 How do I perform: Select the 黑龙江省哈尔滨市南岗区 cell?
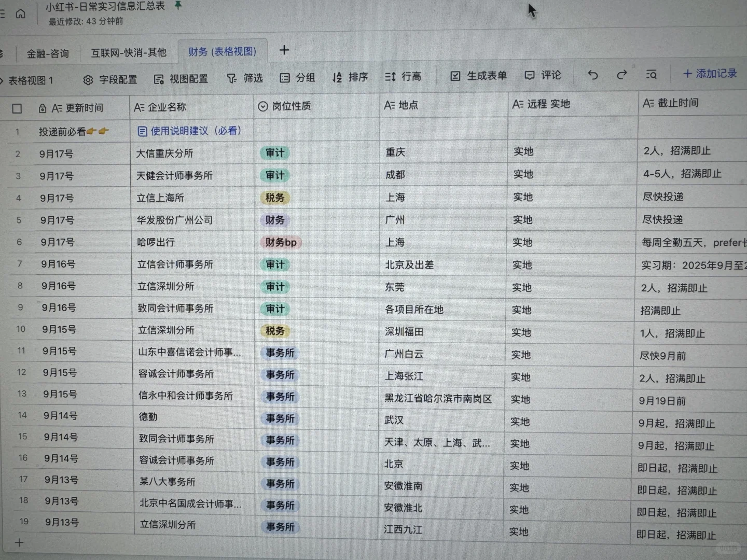click(441, 399)
